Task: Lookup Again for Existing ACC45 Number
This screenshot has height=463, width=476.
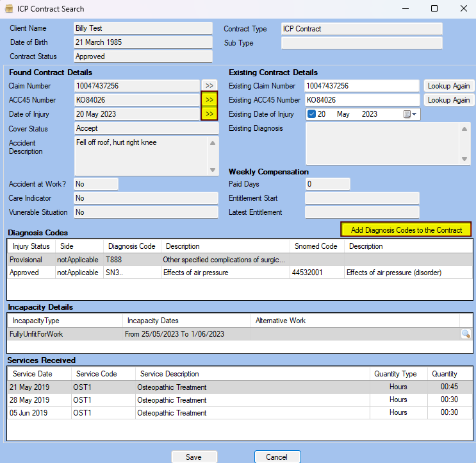Action: coord(448,100)
